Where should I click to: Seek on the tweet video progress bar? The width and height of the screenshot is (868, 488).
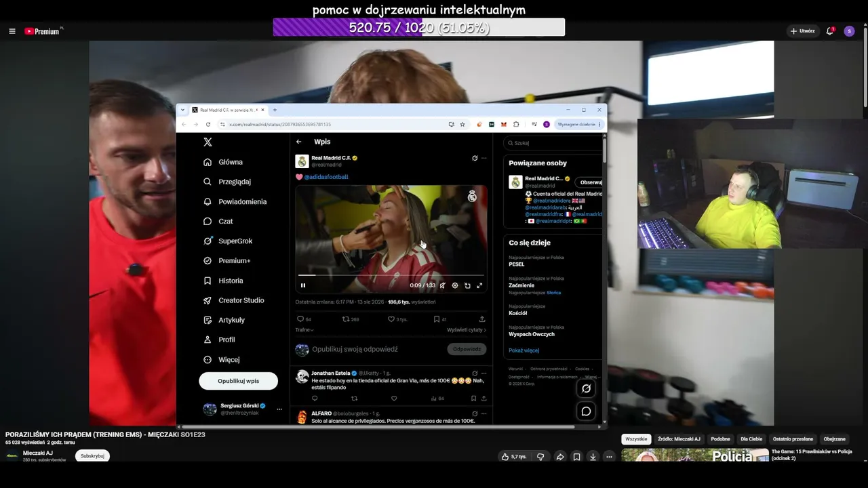click(391, 275)
